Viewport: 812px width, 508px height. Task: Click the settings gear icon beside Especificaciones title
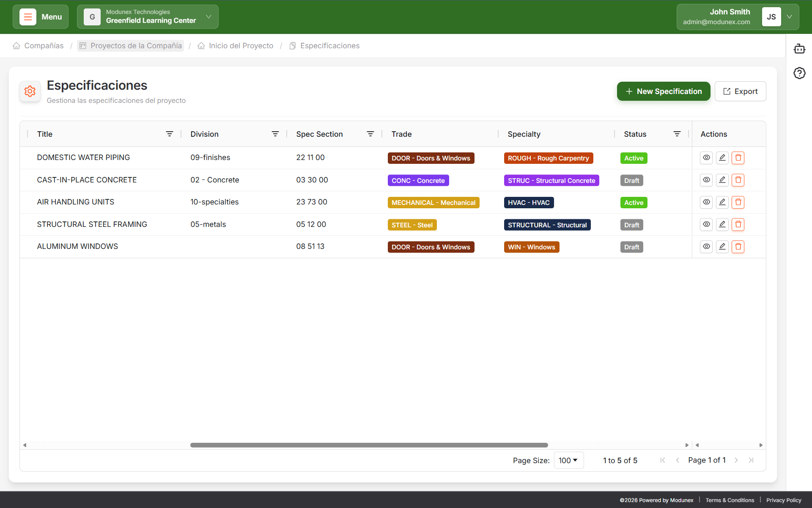(30, 91)
